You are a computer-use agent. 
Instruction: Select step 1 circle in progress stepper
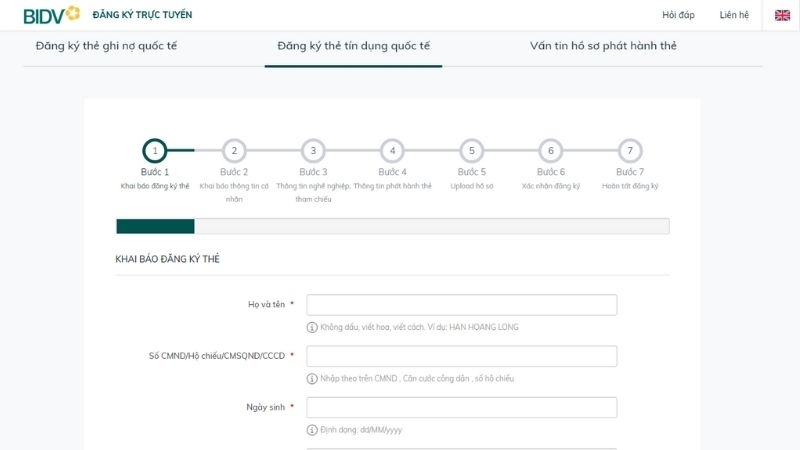tap(155, 151)
